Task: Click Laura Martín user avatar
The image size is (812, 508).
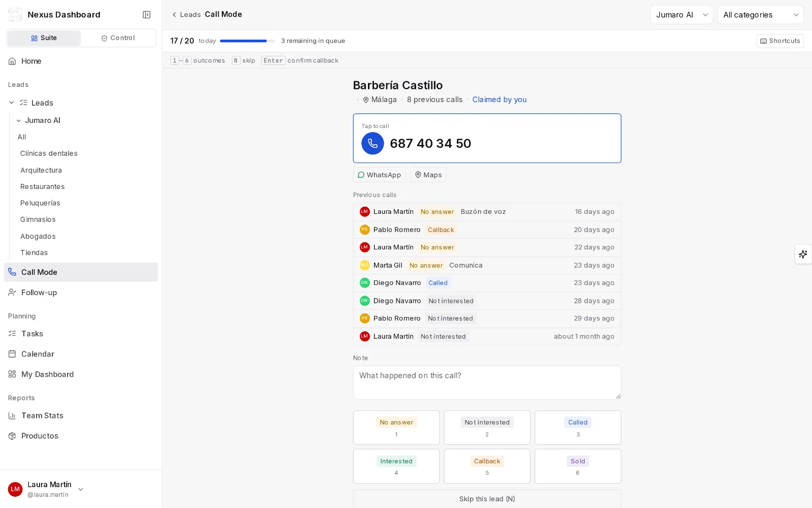Action: pos(15,489)
